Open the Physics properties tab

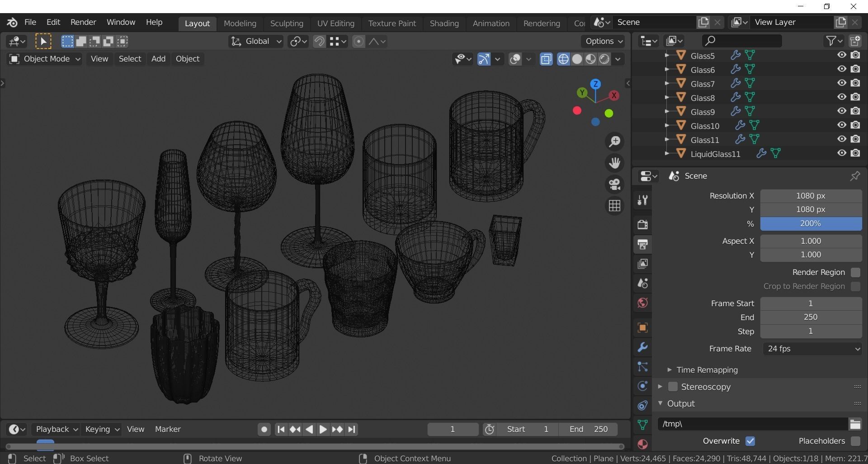642,386
